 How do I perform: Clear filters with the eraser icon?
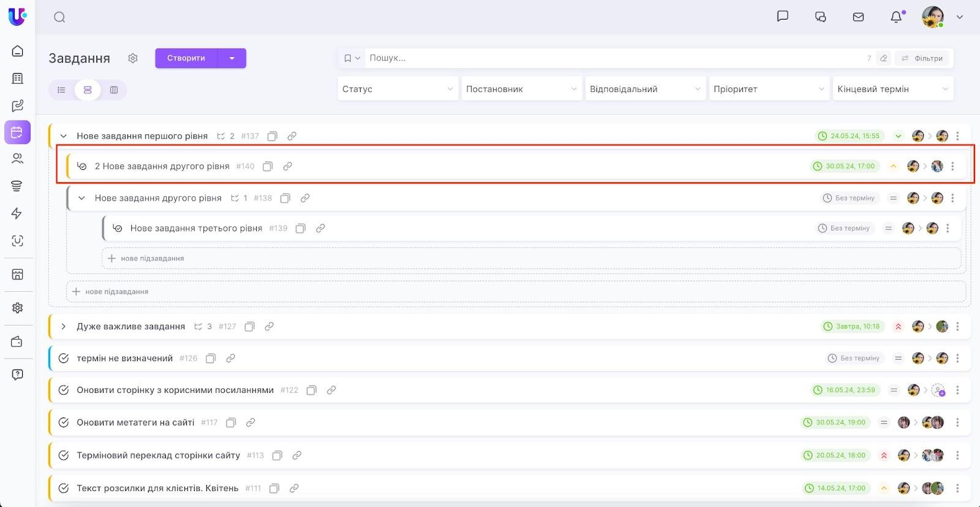pos(883,58)
